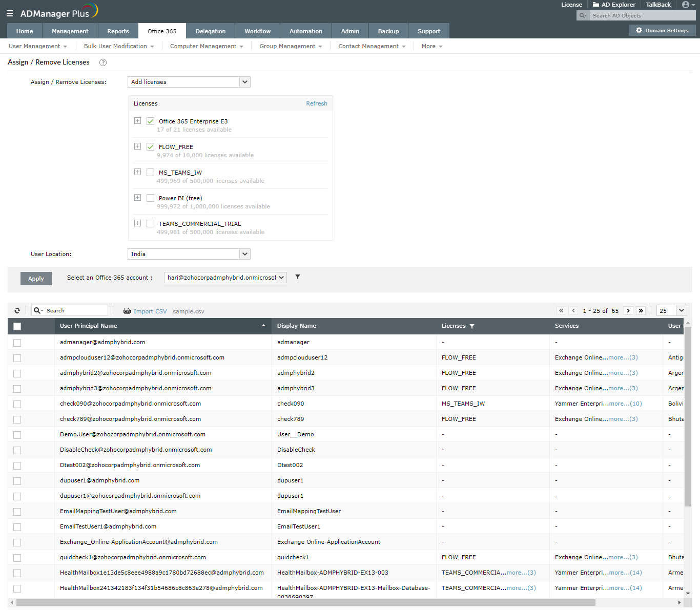This screenshot has width=700, height=613.
Task: Open the More submenu
Action: click(432, 46)
